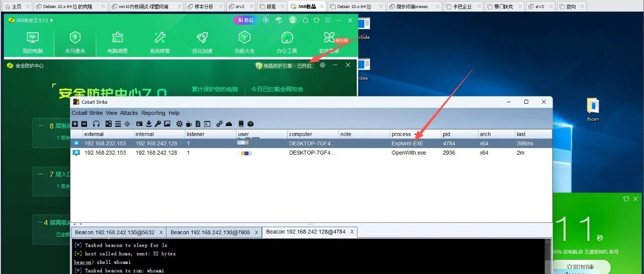
Task: Switch to session table view icon
Action: tap(118, 124)
